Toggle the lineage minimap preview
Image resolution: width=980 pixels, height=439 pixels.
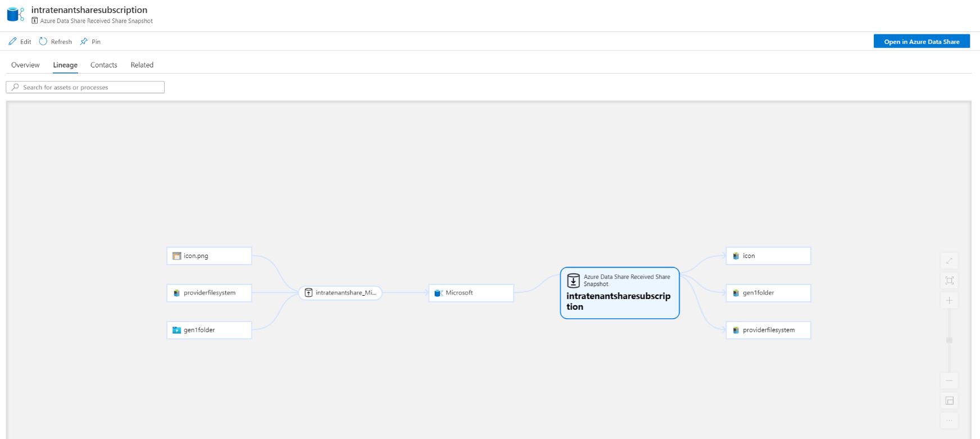click(949, 401)
